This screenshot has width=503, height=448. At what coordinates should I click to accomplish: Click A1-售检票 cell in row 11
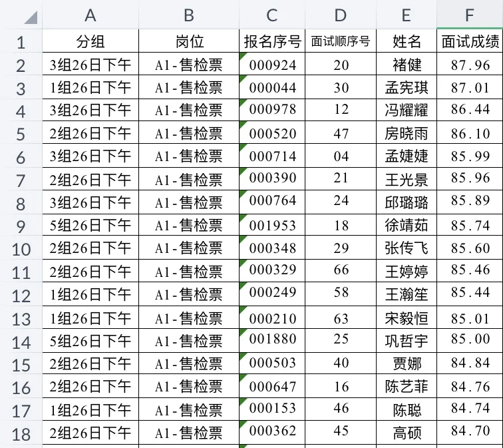coord(189,271)
